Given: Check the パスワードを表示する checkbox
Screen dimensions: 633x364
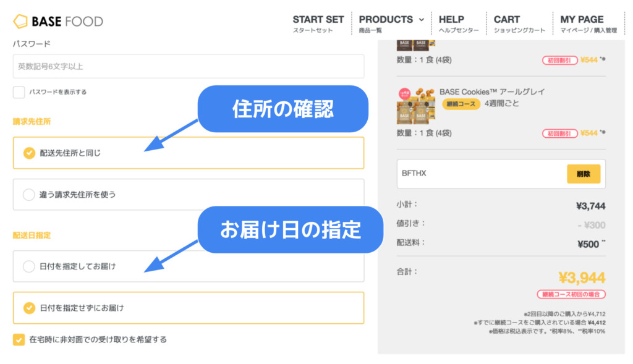Looking at the screenshot, I should coord(19,92).
